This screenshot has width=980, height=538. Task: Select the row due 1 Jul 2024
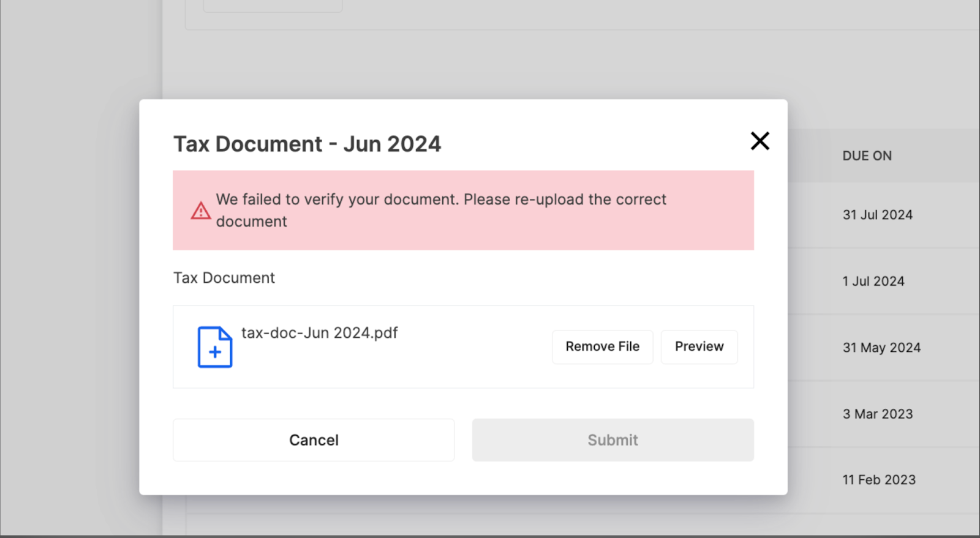(873, 282)
